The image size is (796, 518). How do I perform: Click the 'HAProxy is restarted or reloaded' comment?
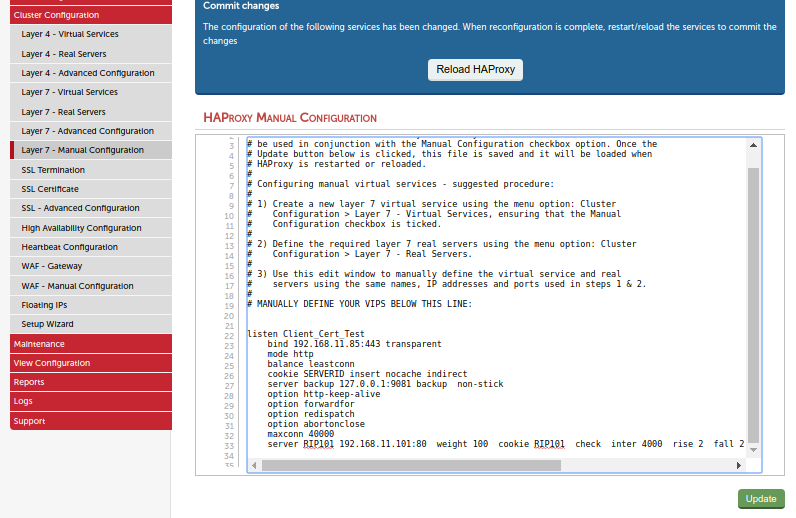337,164
